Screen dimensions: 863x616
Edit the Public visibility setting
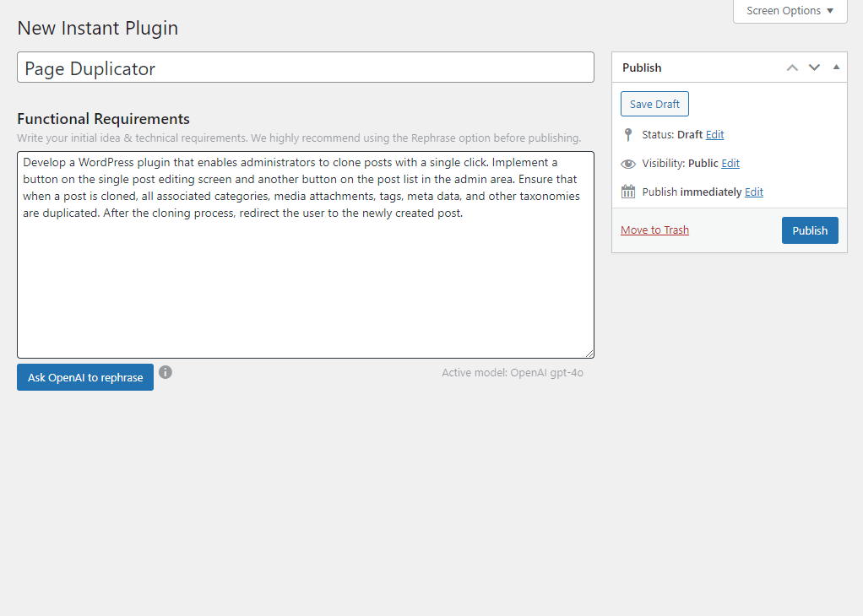[730, 163]
